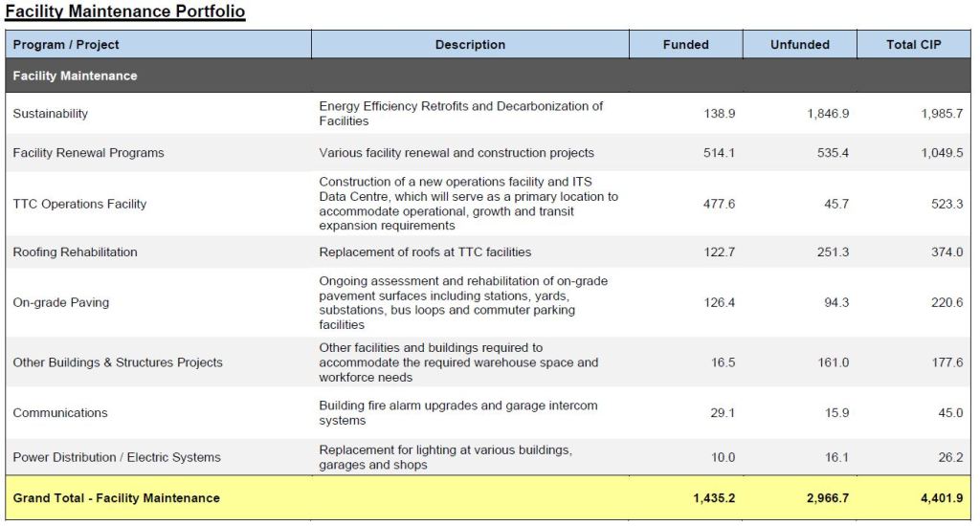This screenshot has height=526, width=980.
Task: Select the Roofing Rehabilitation row label
Action: tap(75, 252)
